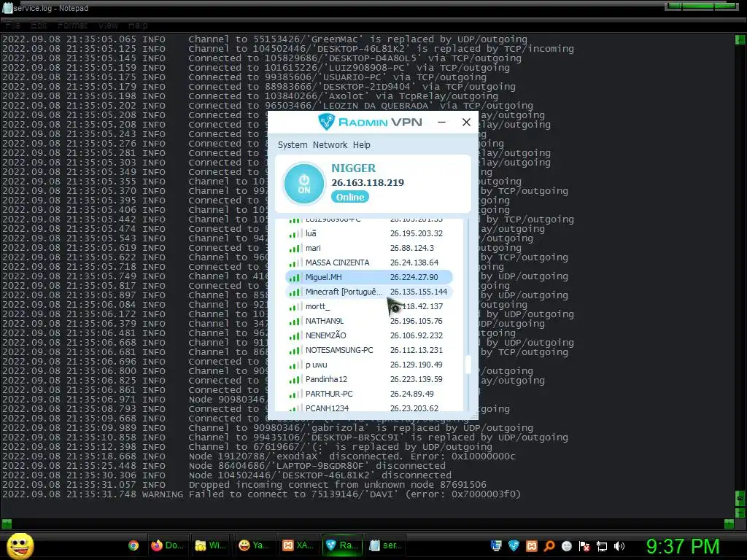Launch Chrome from the taskbar

[133, 545]
